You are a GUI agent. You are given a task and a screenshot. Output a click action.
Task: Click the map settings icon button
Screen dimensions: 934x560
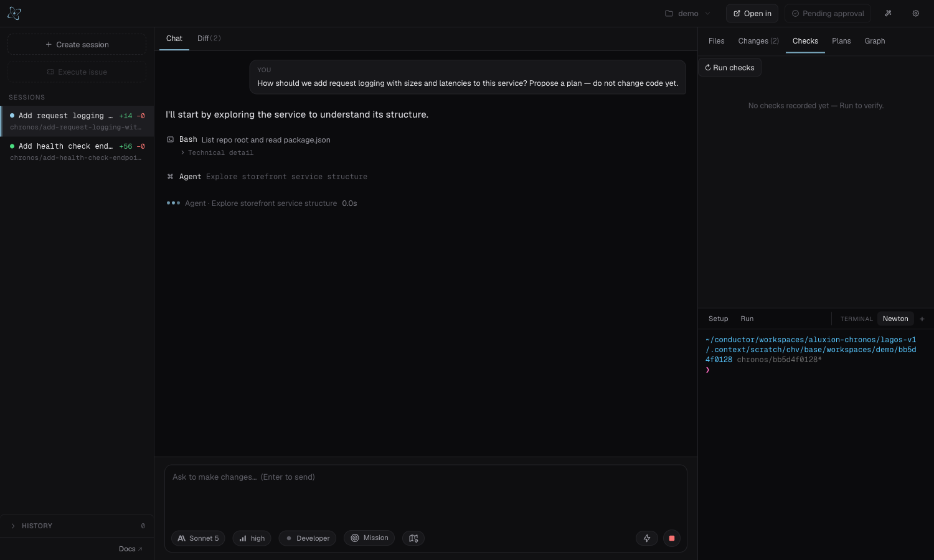[x=413, y=538]
